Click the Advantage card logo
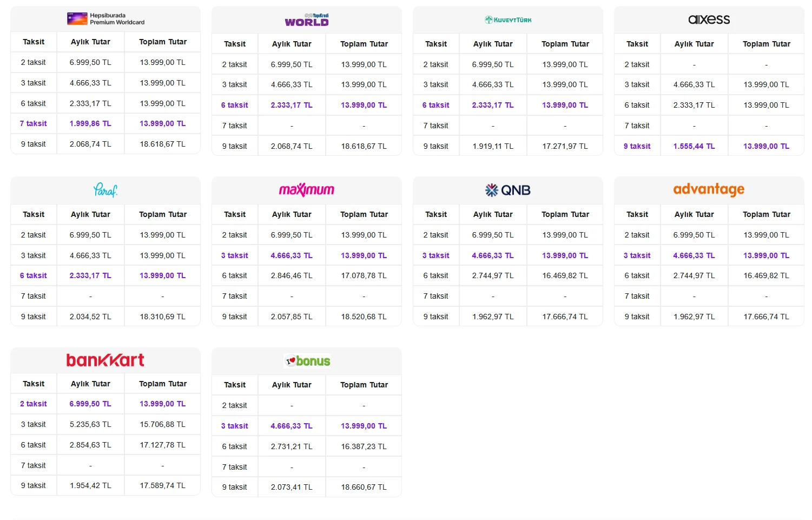This screenshot has width=812, height=520. (x=709, y=189)
